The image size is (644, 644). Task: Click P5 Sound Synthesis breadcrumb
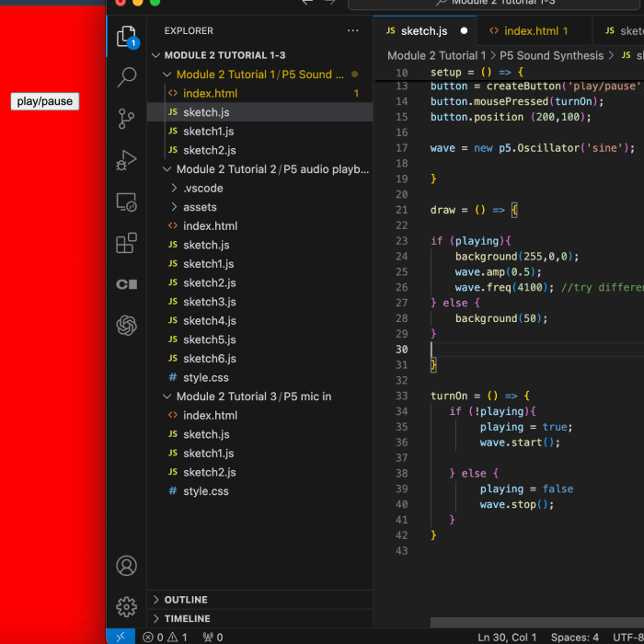click(x=551, y=55)
